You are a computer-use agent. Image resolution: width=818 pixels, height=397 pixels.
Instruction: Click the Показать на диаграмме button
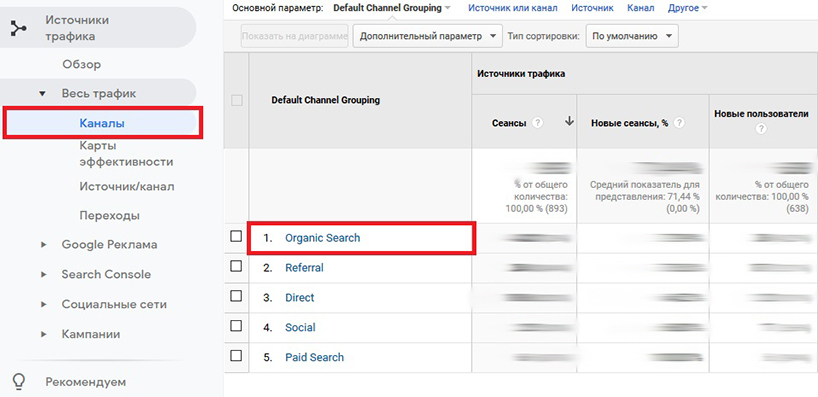(294, 36)
